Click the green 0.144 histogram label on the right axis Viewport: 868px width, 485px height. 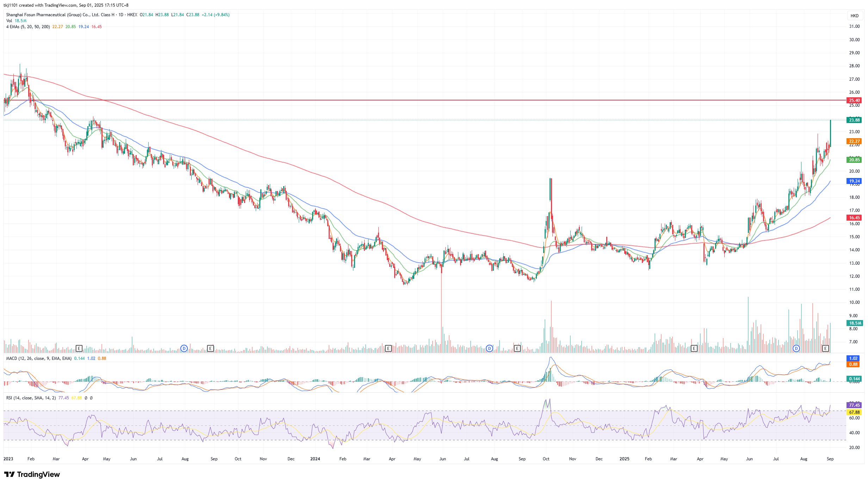point(855,379)
